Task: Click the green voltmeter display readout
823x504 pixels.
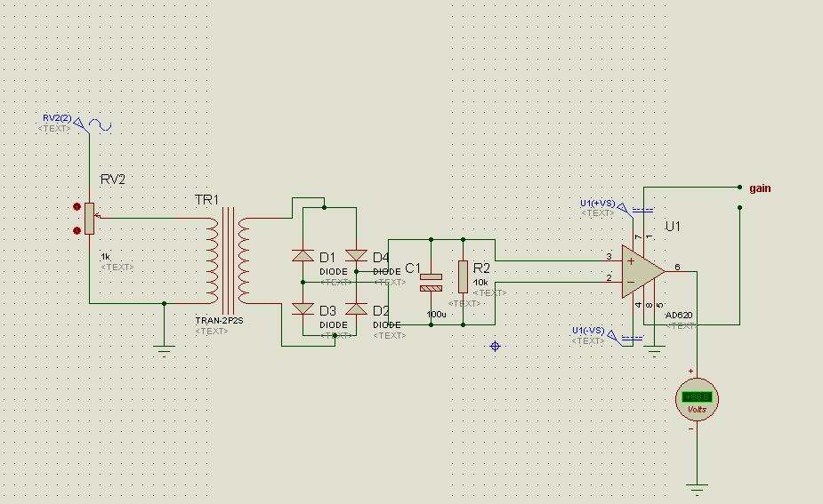Action: coord(697,396)
